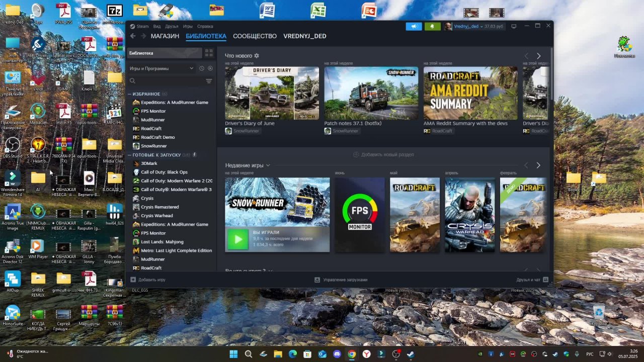The height and width of the screenshot is (362, 644).
Task: Open advanced filter options icon in search
Action: tap(209, 81)
